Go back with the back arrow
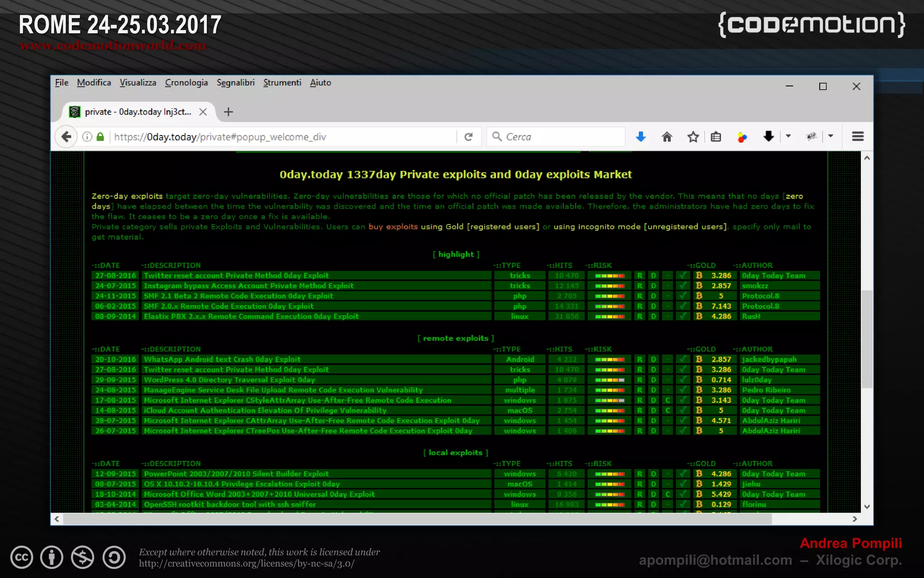The image size is (924, 578). (x=66, y=136)
